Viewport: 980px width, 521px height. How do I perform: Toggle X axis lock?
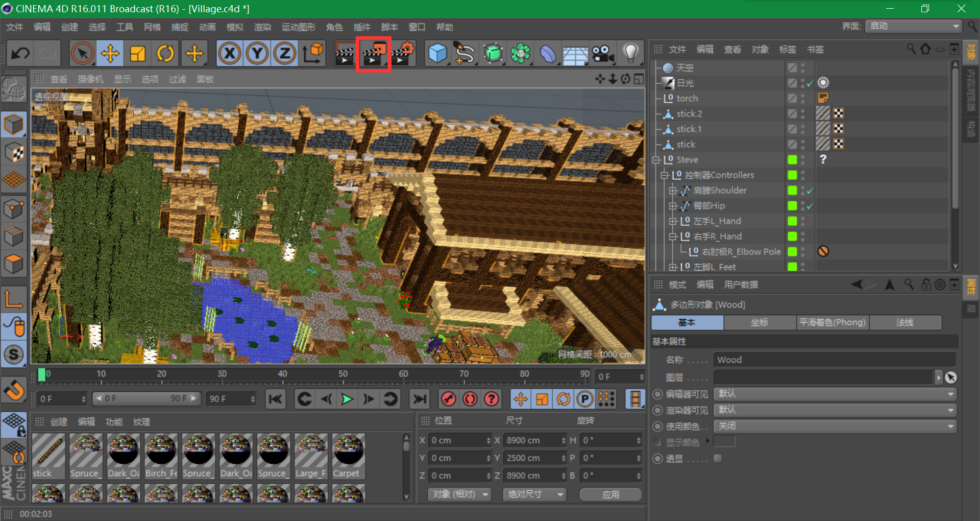point(230,53)
